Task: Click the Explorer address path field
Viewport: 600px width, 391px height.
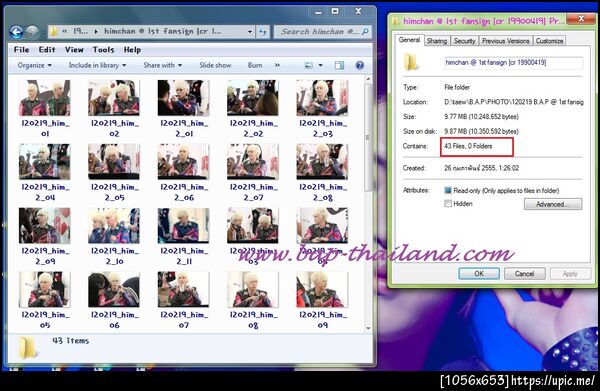Action: pyautogui.click(x=151, y=32)
